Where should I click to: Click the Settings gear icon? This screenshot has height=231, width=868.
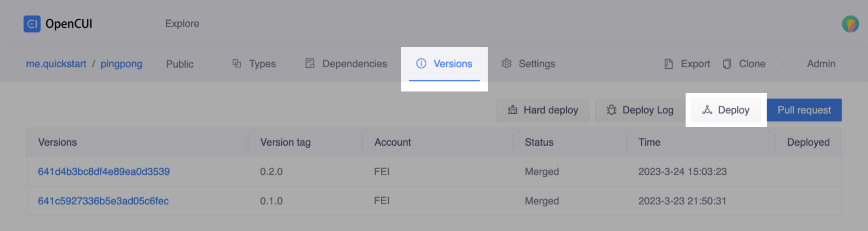point(506,64)
